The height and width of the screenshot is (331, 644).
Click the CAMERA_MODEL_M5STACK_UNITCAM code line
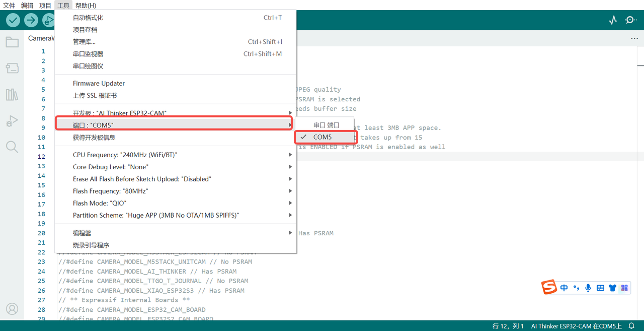pos(155,262)
